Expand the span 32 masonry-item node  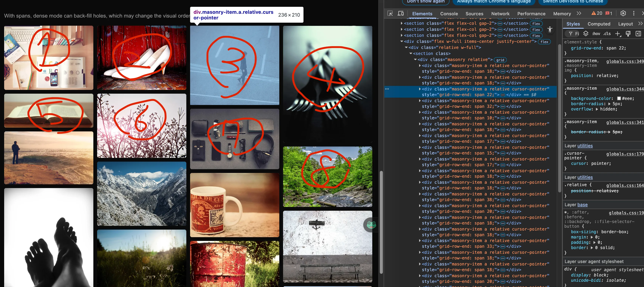point(420,101)
